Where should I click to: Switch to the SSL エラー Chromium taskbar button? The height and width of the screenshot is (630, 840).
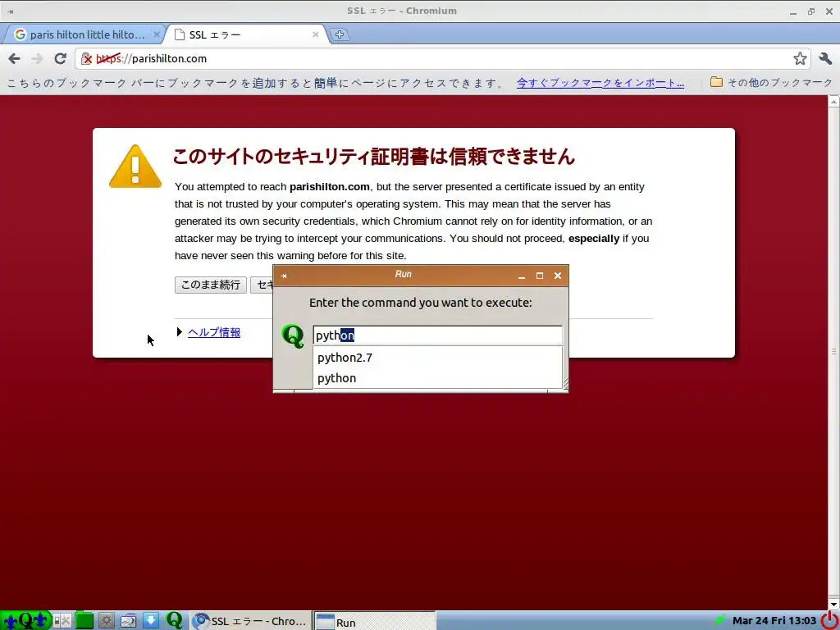[250, 621]
